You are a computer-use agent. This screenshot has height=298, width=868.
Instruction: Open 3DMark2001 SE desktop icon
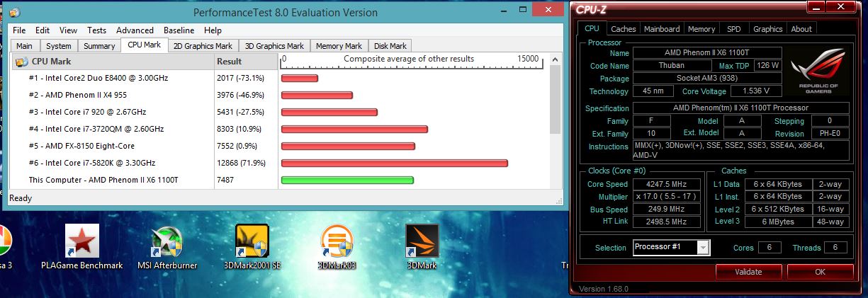point(252,246)
